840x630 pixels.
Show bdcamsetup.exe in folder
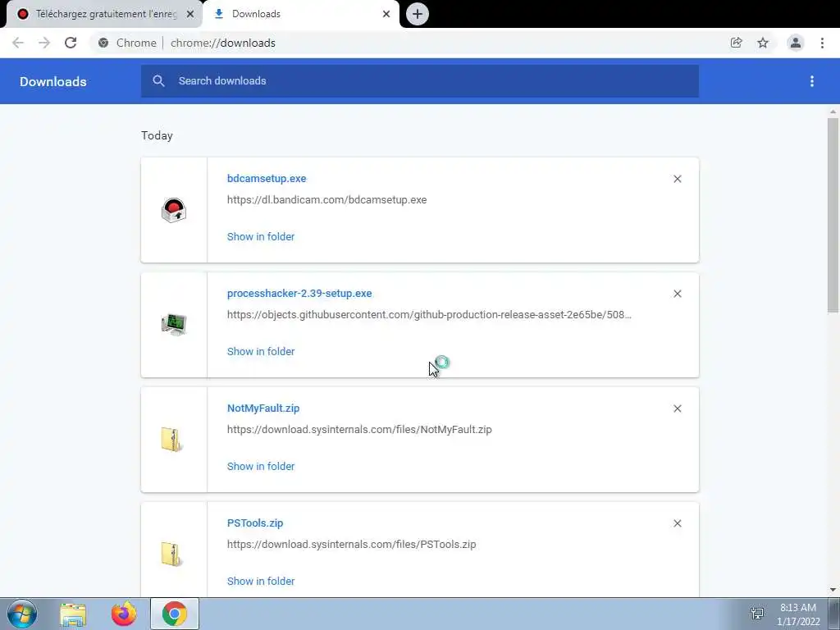(261, 237)
